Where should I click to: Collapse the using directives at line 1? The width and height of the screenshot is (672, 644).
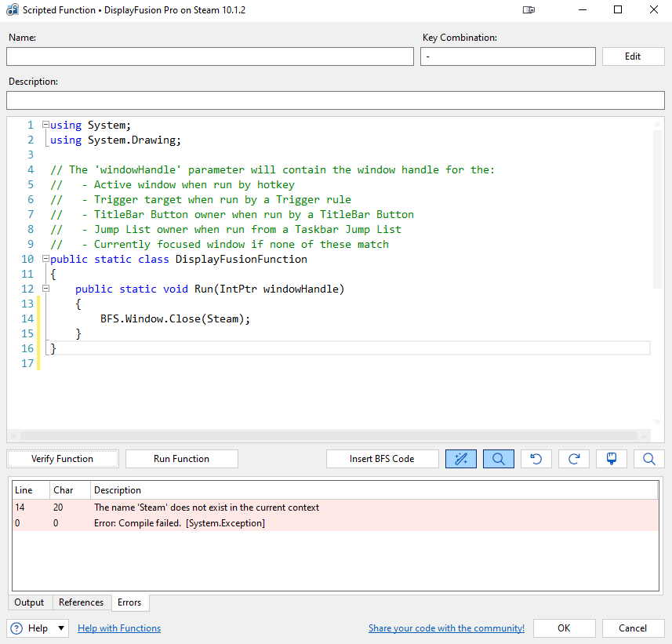[x=45, y=126]
